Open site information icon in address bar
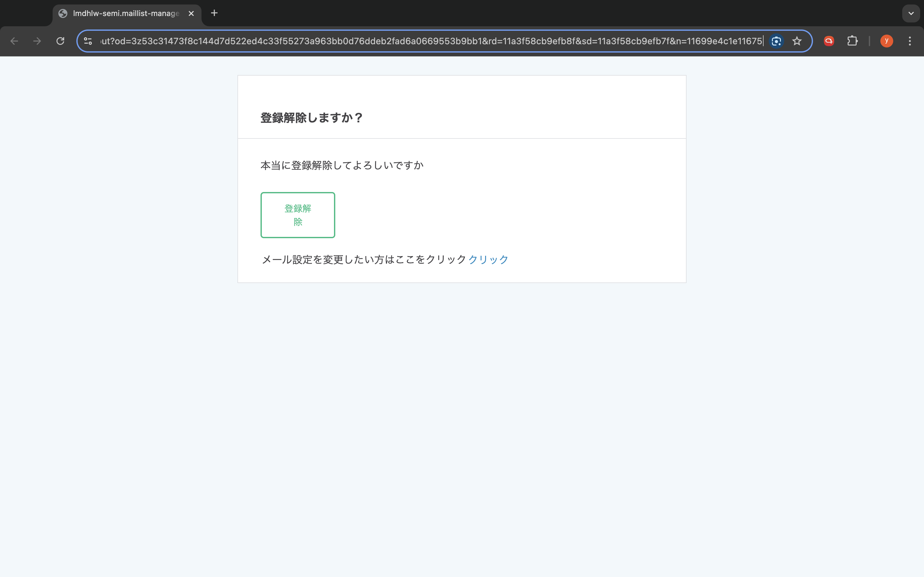924x577 pixels. coord(88,41)
